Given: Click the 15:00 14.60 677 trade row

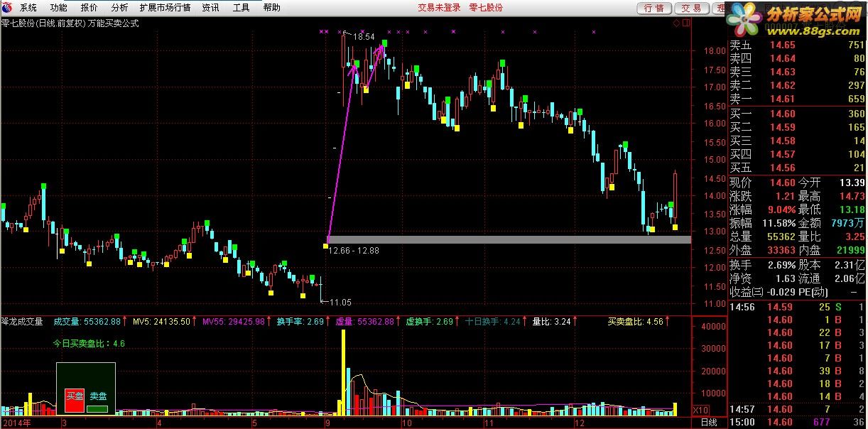Looking at the screenshot, I should 798,422.
